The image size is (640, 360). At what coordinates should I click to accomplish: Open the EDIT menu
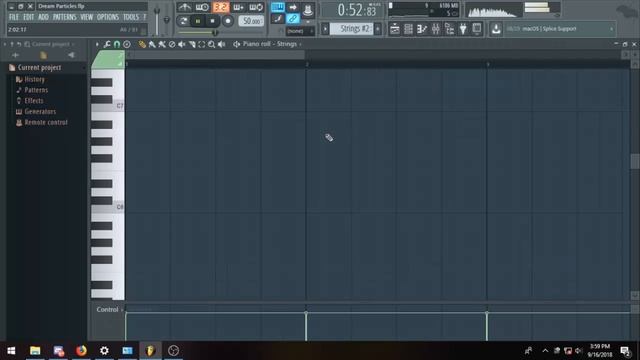coord(29,17)
